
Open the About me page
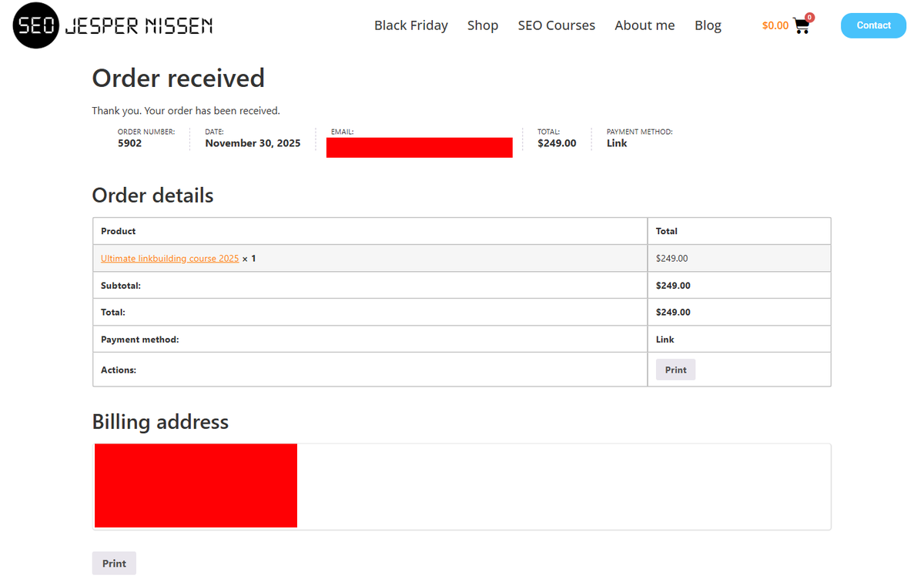[x=644, y=25]
